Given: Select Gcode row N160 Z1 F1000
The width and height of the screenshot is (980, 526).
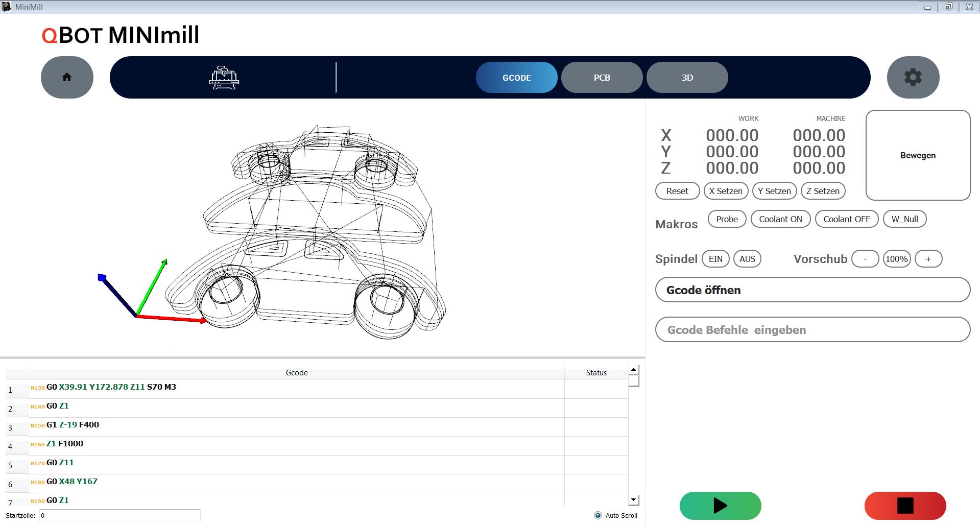Looking at the screenshot, I should point(296,446).
